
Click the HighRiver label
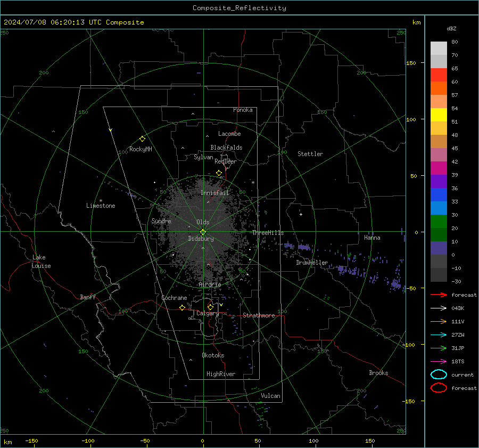221,374
